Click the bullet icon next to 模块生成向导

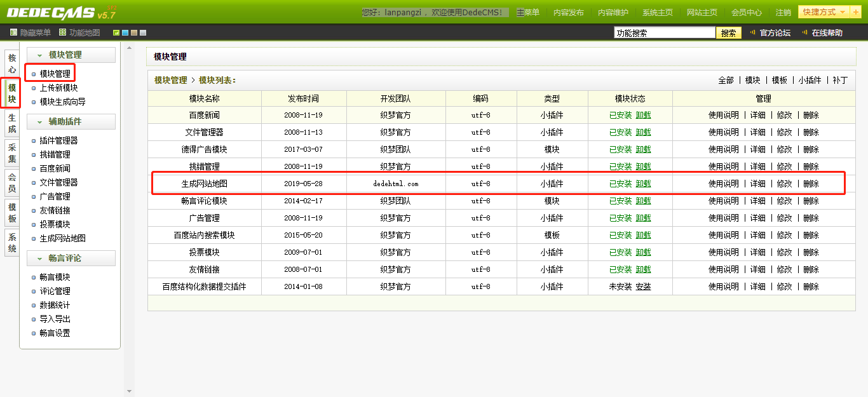(x=34, y=102)
